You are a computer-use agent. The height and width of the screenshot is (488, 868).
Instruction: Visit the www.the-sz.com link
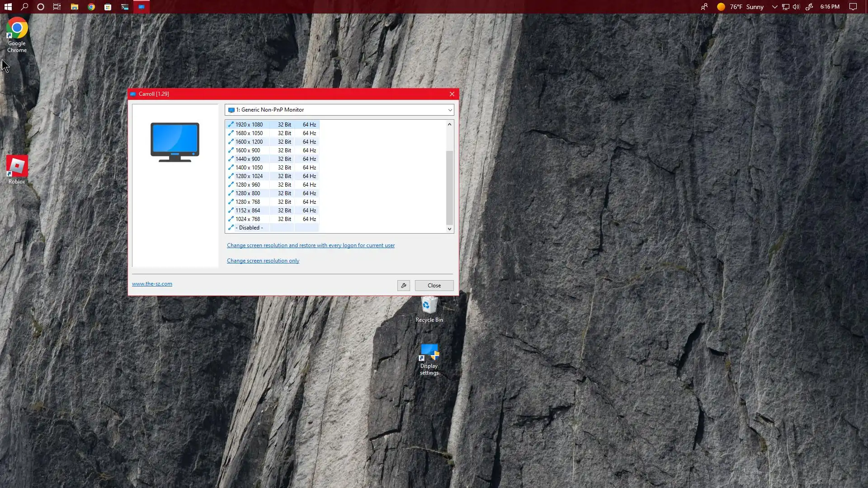[x=152, y=284]
